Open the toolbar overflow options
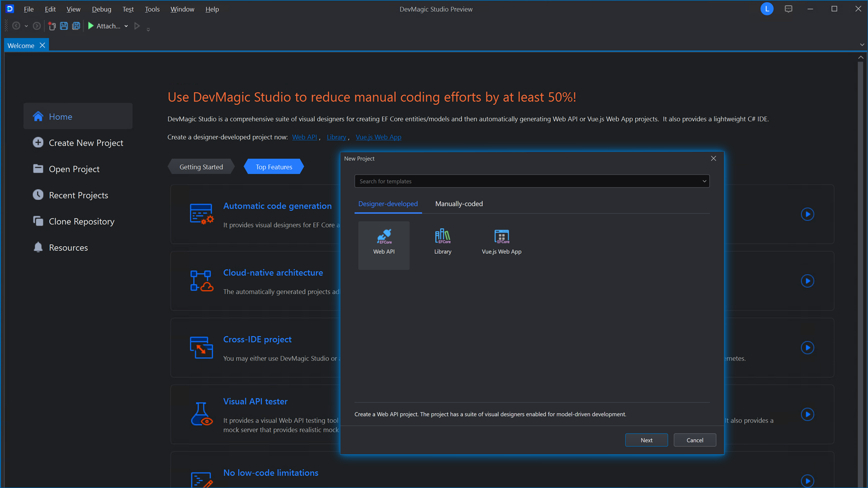Image resolution: width=868 pixels, height=488 pixels. pyautogui.click(x=148, y=29)
